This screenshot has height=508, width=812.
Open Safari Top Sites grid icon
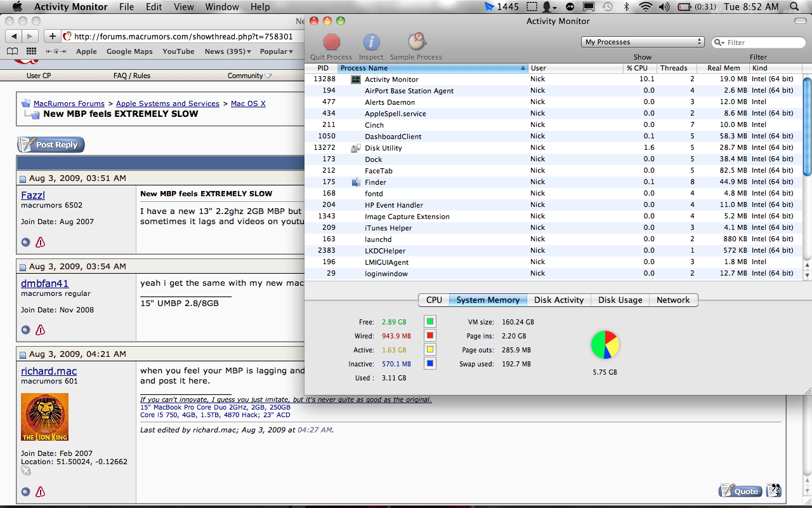click(31, 51)
